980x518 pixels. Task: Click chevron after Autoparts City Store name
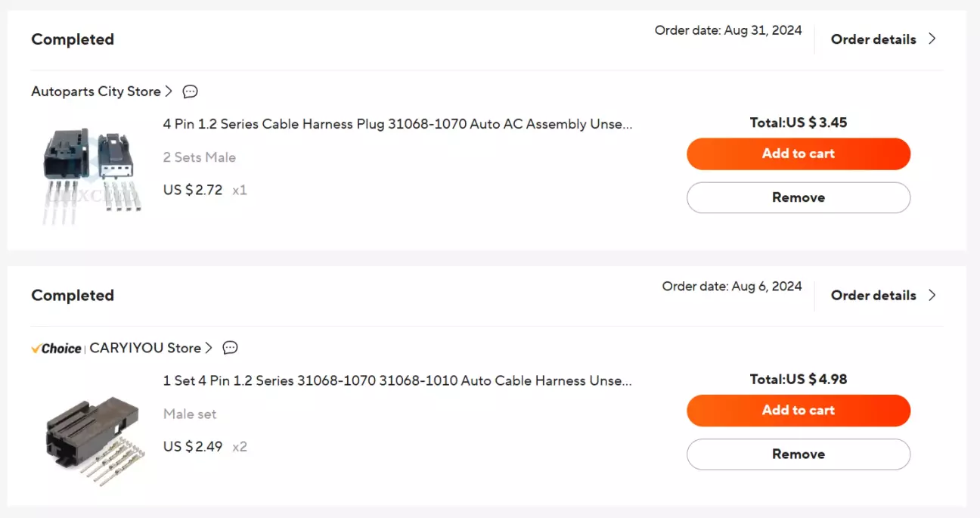[x=169, y=92]
